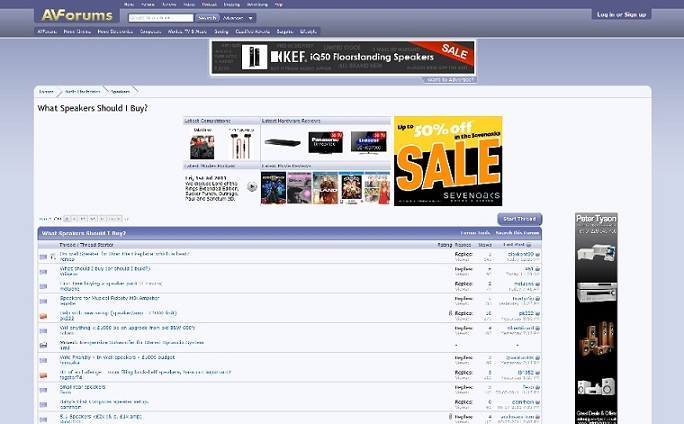The image size is (684, 424).
Task: Click 'Thread / Thread Starter' column header
Action: click(86, 245)
